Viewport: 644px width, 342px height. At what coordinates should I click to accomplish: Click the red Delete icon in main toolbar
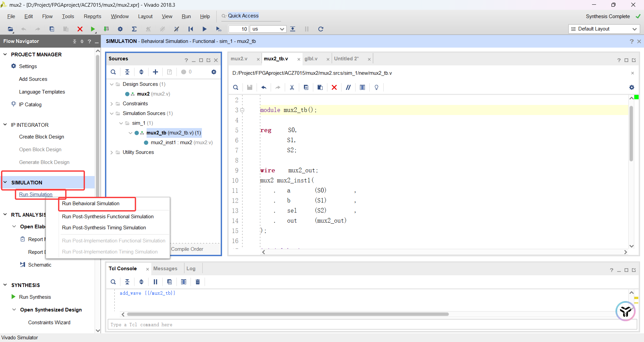point(80,29)
